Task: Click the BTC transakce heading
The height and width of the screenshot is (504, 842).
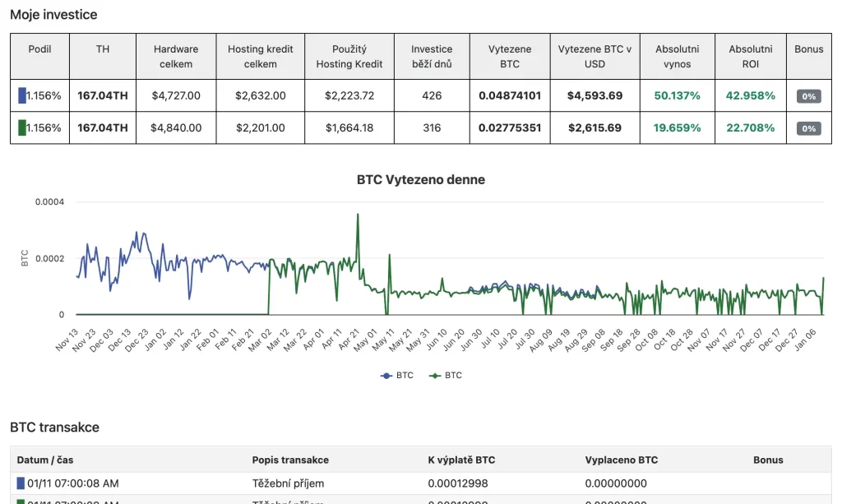Action: 55,428
